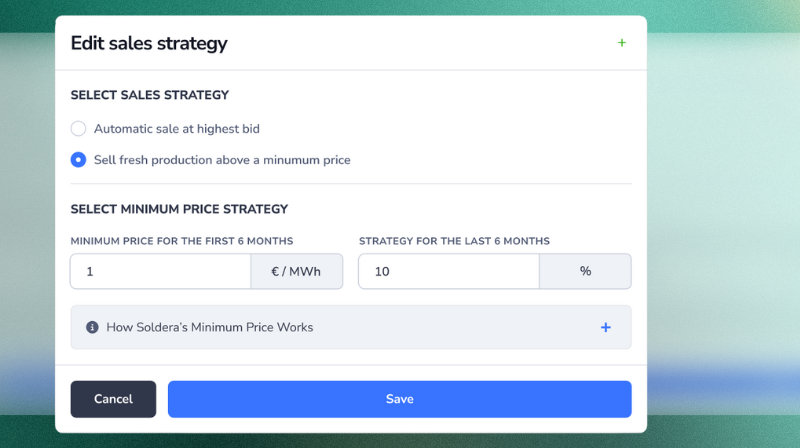Select Automatic sale at highest bid radio
This screenshot has width=800, height=448.
coord(78,129)
